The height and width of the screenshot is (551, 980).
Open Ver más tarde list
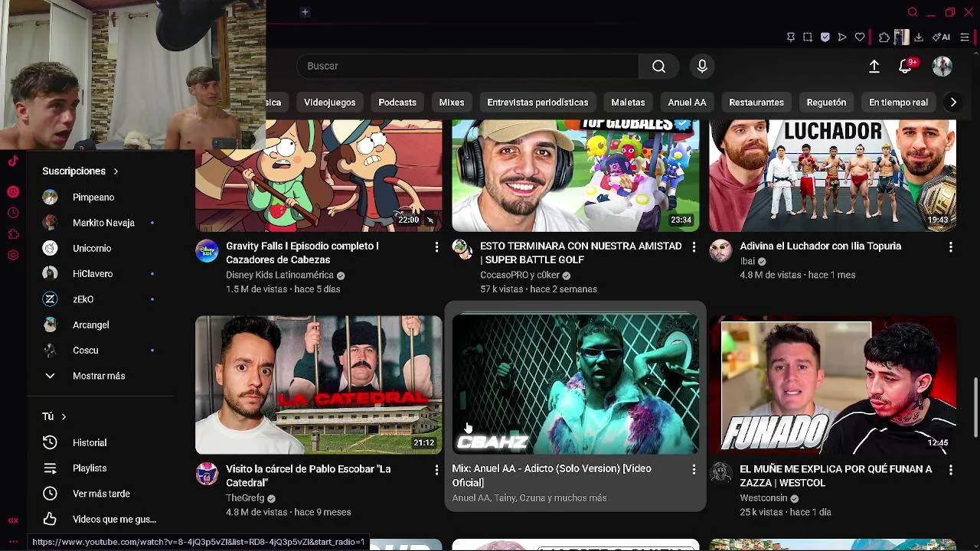coord(100,494)
